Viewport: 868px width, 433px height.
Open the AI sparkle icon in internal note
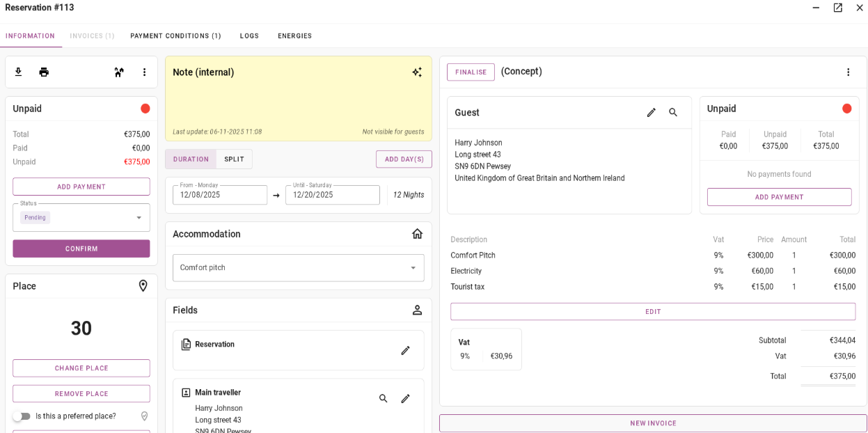pyautogui.click(x=417, y=72)
